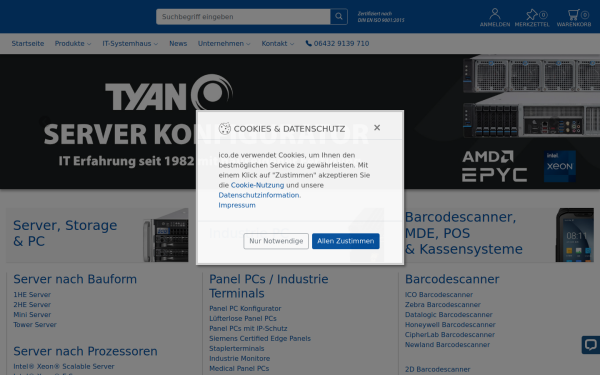This screenshot has height=375, width=600.
Task: Open Medical Panel PCs link
Action: click(x=239, y=368)
